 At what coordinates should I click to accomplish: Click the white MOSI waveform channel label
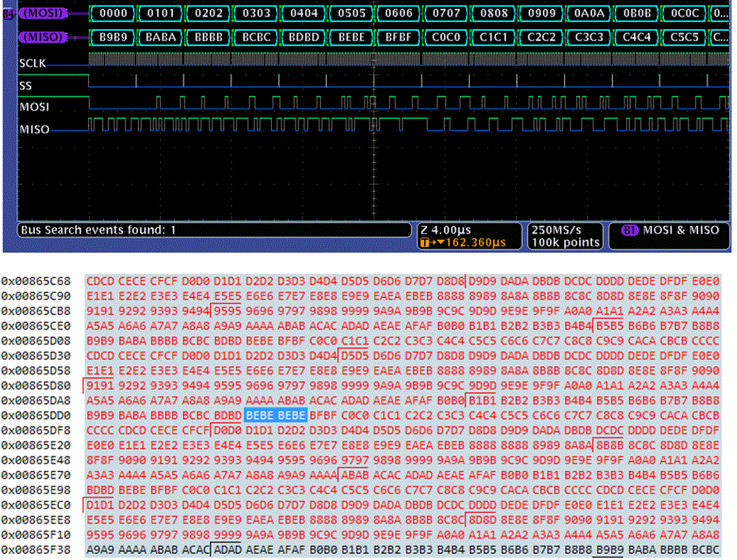click(x=34, y=107)
